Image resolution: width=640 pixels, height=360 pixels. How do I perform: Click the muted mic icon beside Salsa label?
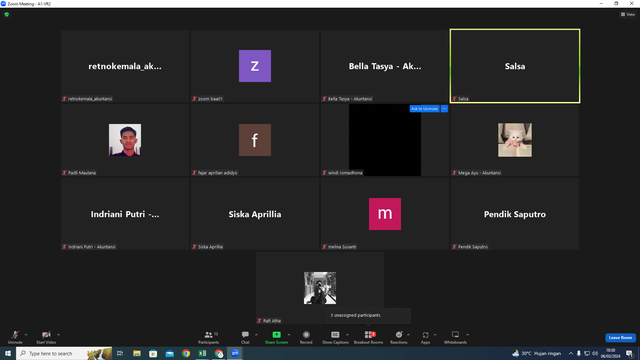coord(454,99)
